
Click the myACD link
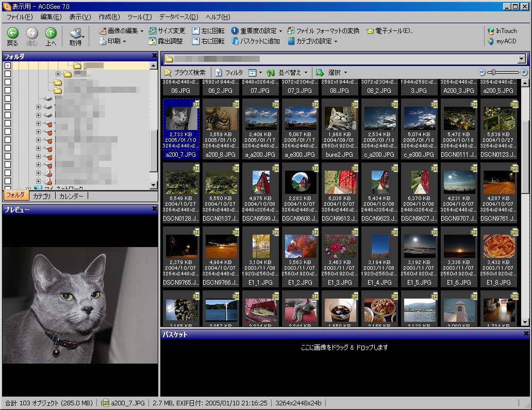pyautogui.click(x=502, y=41)
